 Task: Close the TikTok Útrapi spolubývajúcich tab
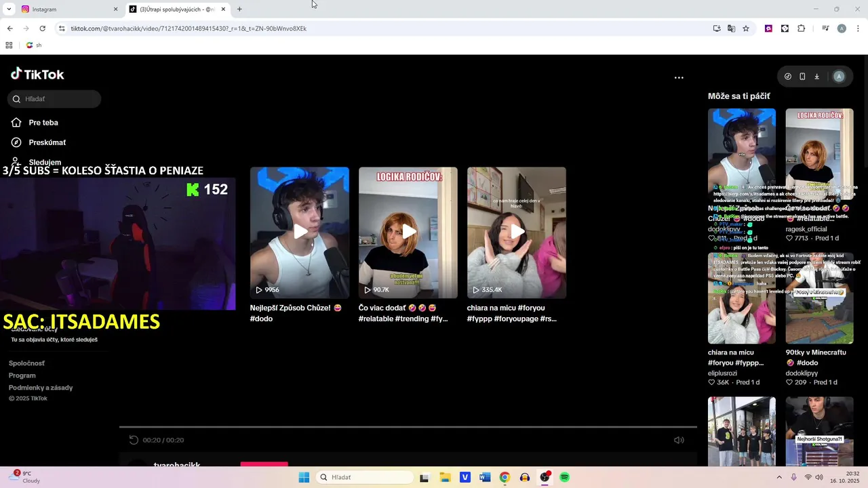pos(223,9)
